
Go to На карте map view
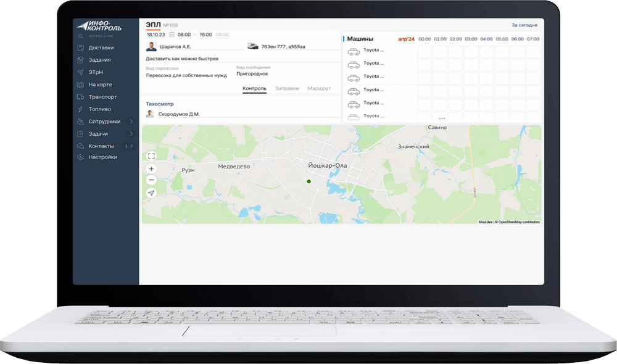pyautogui.click(x=100, y=85)
